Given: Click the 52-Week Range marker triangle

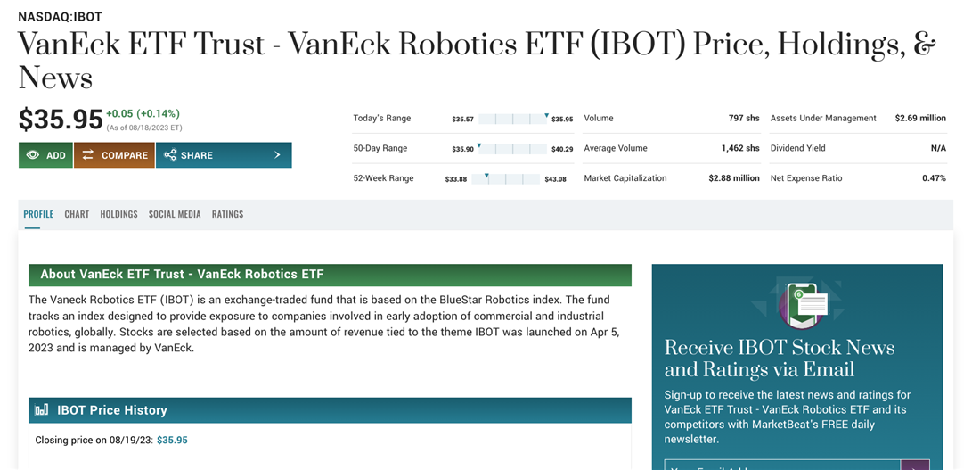Looking at the screenshot, I should point(486,176).
